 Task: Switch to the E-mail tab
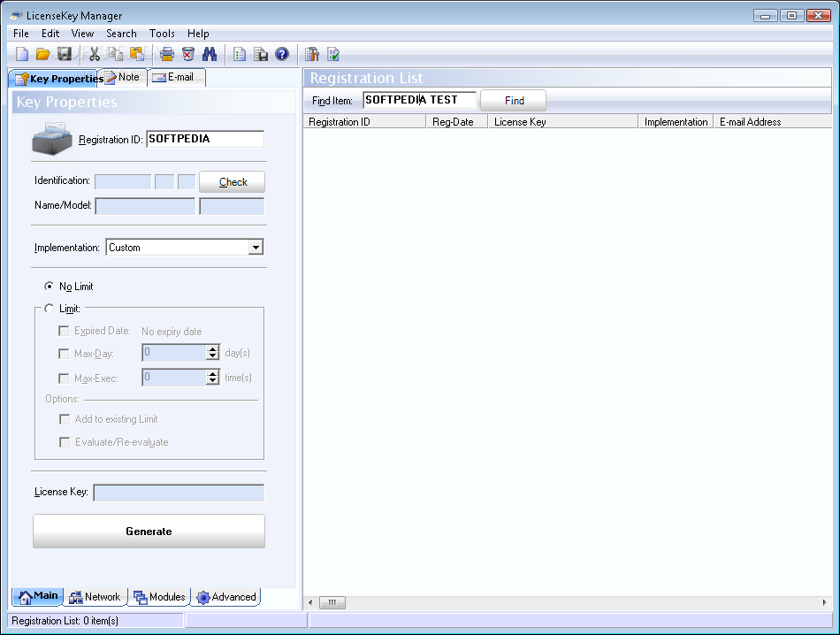(176, 77)
